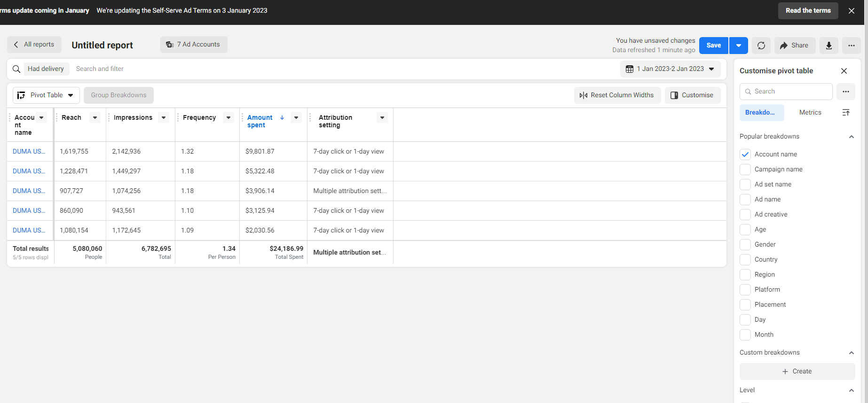Open the Account name column menu
Screen dimensions: 868x403
(x=41, y=117)
